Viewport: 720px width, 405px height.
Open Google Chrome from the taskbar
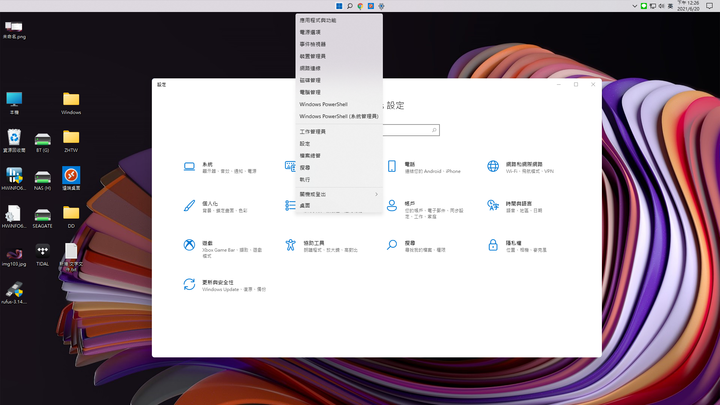(360, 6)
